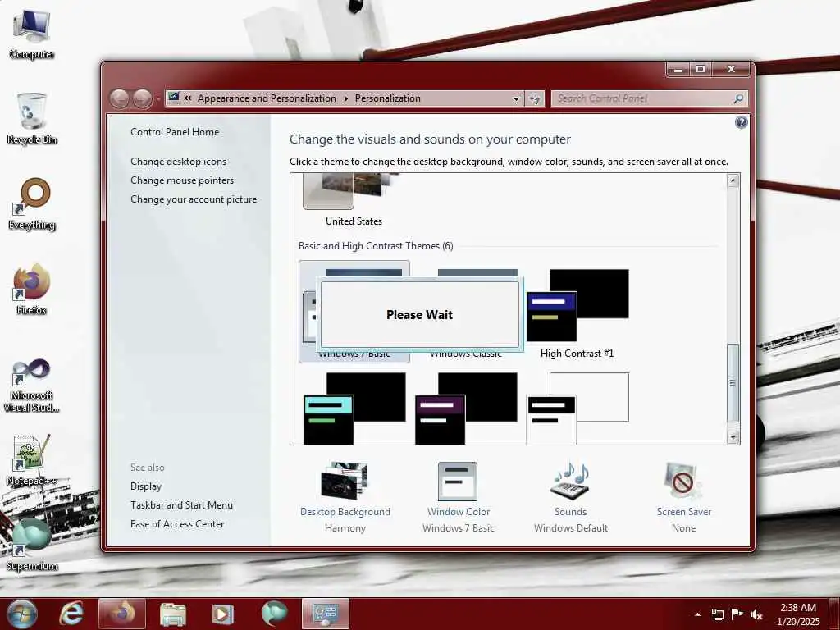840x630 pixels.
Task: Open the recent pages dropdown arrow
Action: (158, 99)
